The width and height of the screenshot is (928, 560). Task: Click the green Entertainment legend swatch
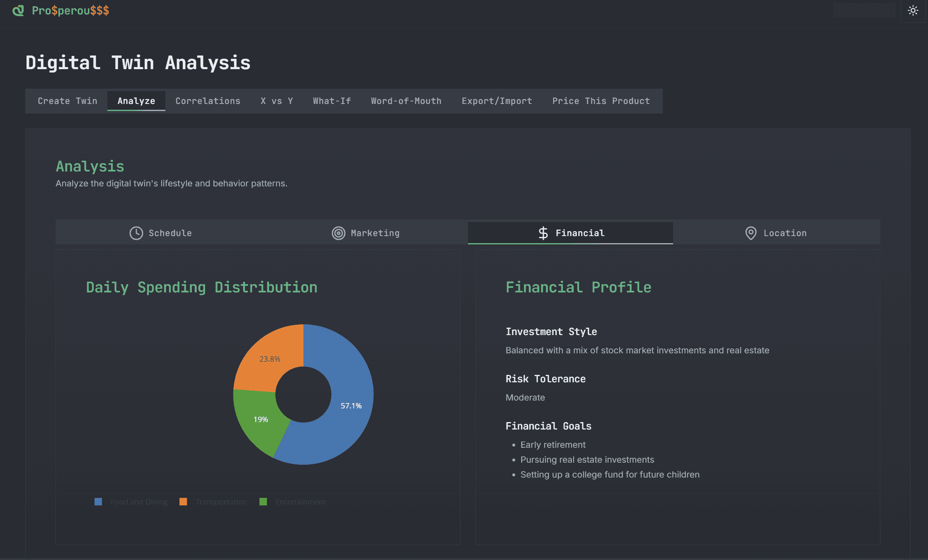263,502
